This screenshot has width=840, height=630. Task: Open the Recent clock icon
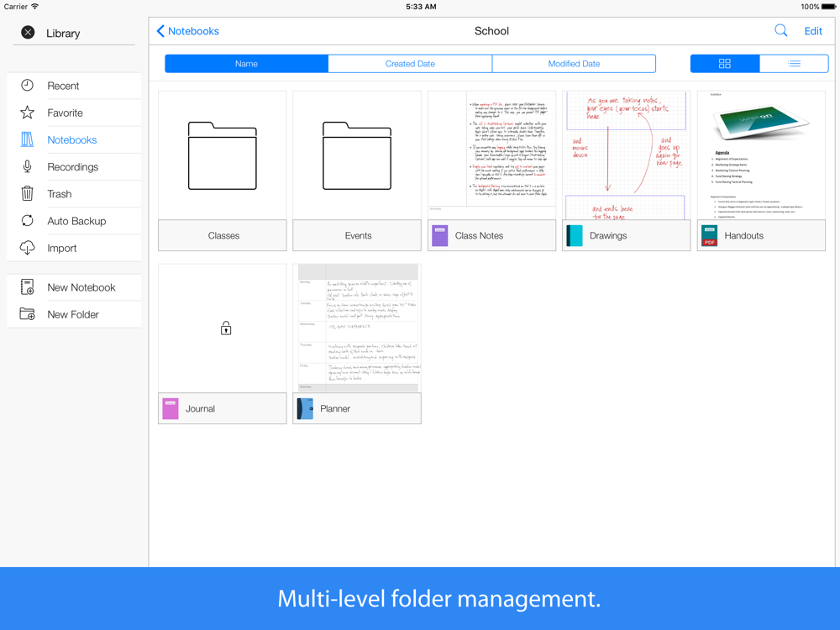click(x=28, y=86)
